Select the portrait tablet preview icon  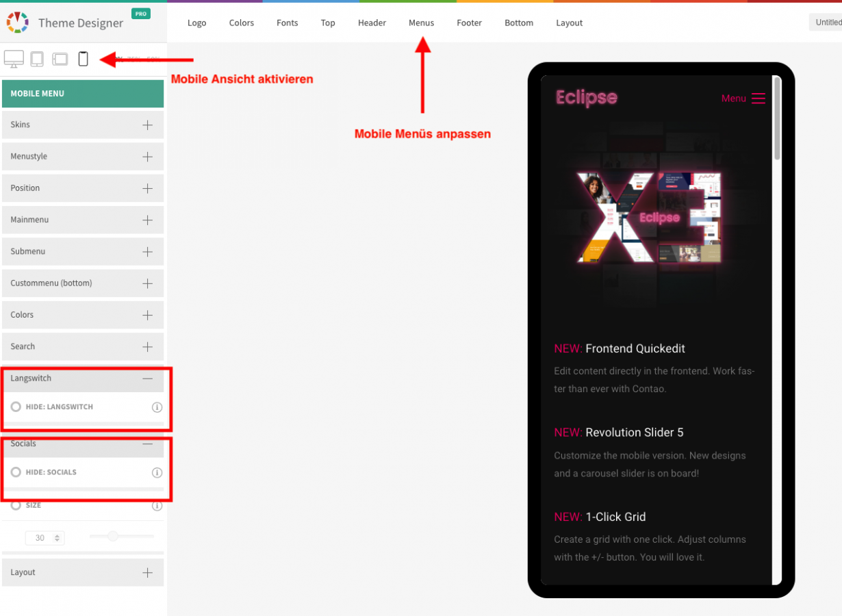[37, 59]
